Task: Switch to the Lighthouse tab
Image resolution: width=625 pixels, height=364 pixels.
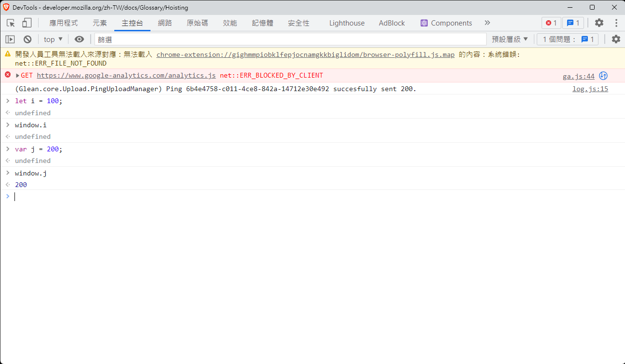Action: (x=346, y=23)
